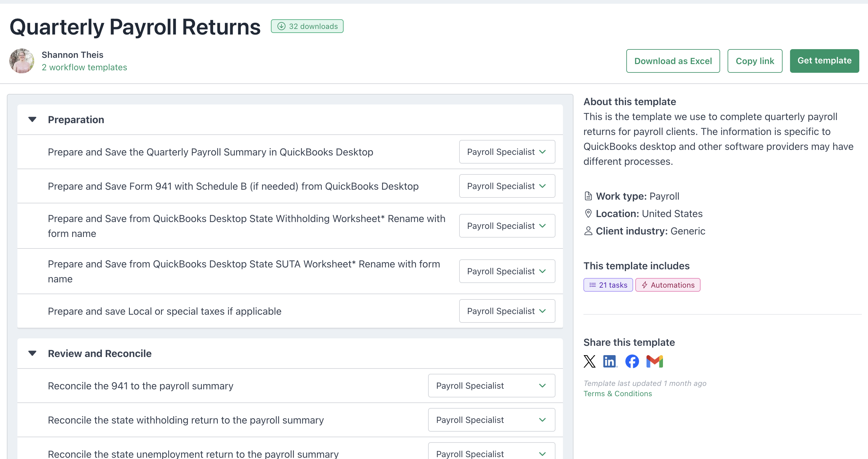Select task 'State Withholding Worksheet* Rename with form name'
Screen dimensions: 868x459
point(246,226)
